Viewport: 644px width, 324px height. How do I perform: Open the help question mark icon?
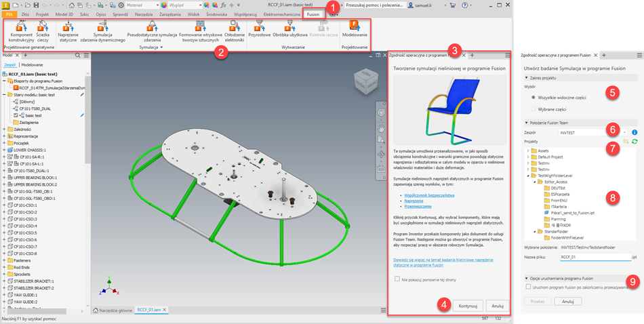click(x=464, y=5)
